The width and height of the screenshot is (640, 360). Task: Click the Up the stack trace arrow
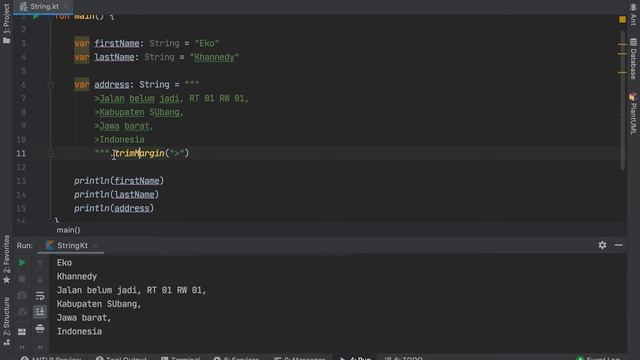40,263
